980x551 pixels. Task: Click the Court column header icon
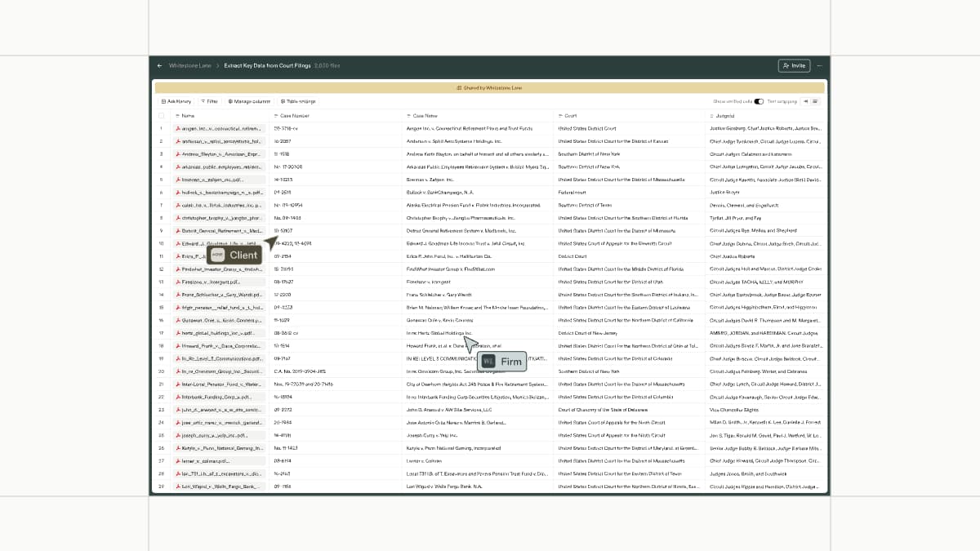click(x=560, y=116)
